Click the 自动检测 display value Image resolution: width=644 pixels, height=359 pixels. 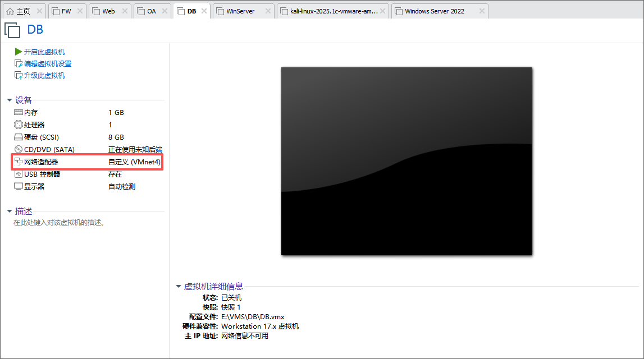[122, 186]
